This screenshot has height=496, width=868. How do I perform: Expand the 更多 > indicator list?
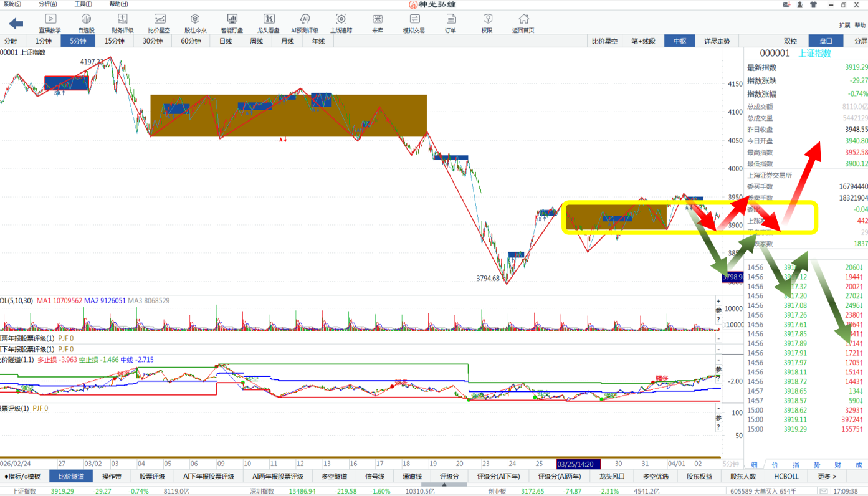[827, 477]
